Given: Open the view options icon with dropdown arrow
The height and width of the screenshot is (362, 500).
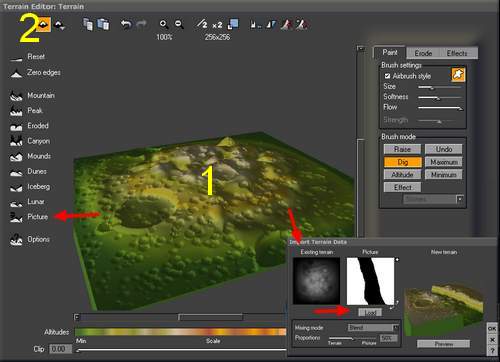Looking at the screenshot, I should tap(59, 25).
